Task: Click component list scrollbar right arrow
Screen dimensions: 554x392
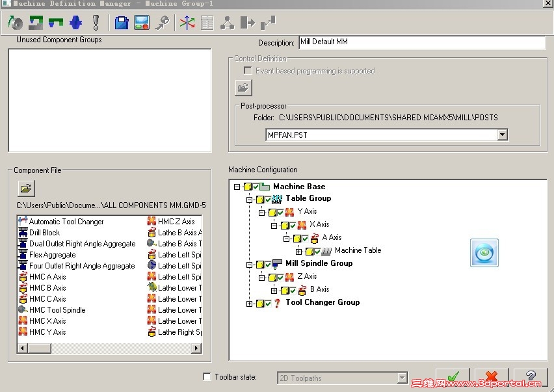Action: (x=197, y=348)
